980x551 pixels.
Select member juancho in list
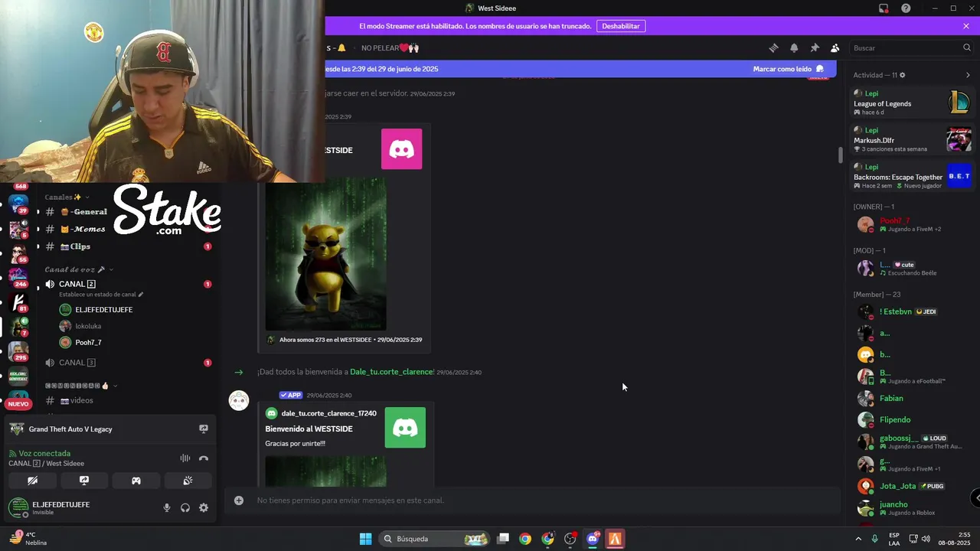click(x=911, y=507)
